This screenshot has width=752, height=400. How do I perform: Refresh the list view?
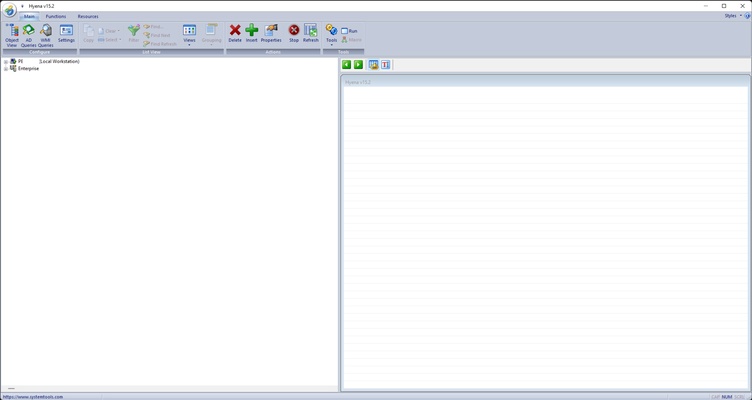pyautogui.click(x=311, y=34)
